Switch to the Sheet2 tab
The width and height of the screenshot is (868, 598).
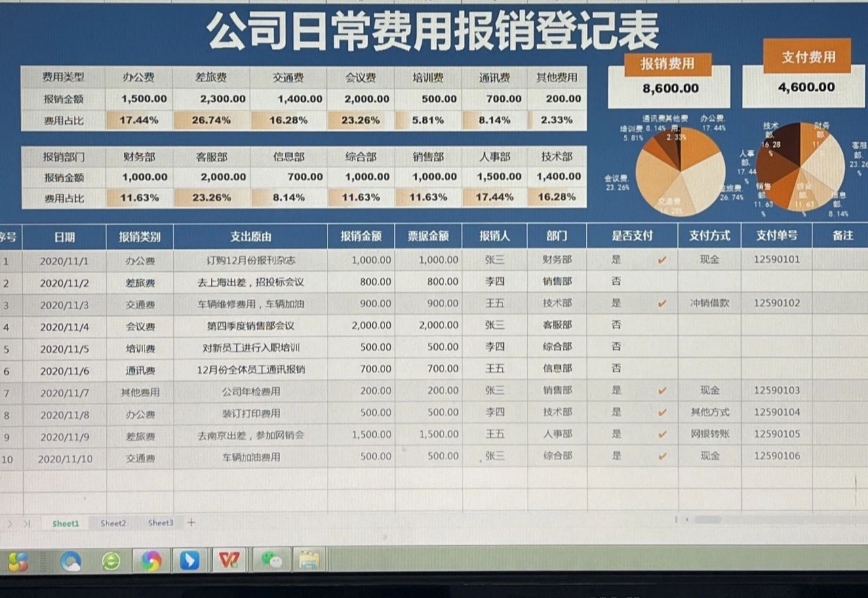pos(113,523)
